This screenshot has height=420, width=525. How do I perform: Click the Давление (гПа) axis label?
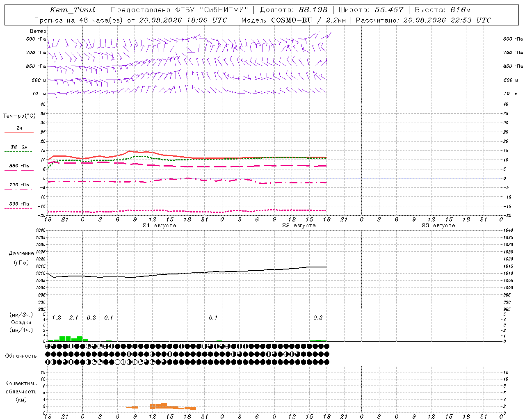[x=21, y=258]
